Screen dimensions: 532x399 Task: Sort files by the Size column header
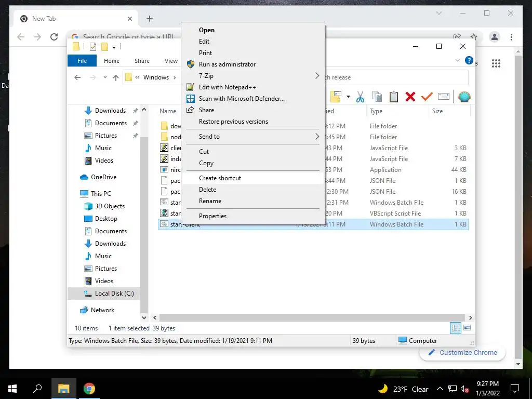449,111
